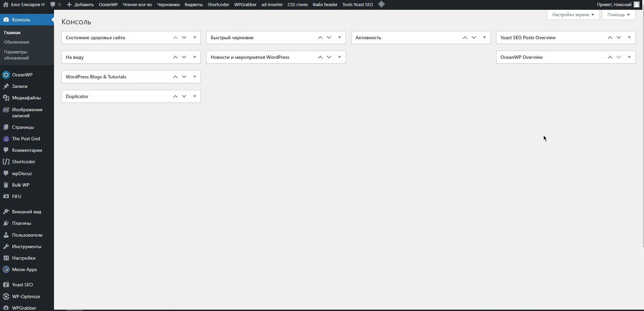Toggle the Активность panel open
The height and width of the screenshot is (311, 644).
point(484,38)
